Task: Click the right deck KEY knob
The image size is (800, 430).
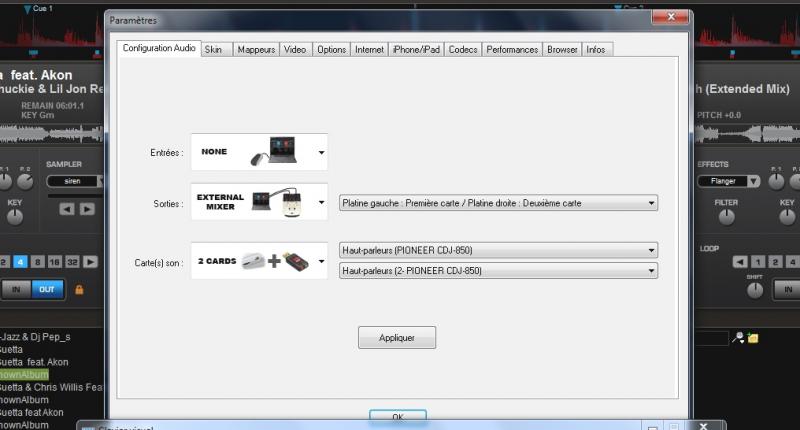Action: point(787,217)
